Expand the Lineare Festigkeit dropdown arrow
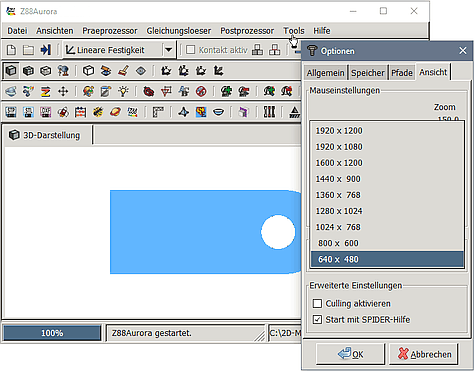474x371 pixels. (169, 50)
